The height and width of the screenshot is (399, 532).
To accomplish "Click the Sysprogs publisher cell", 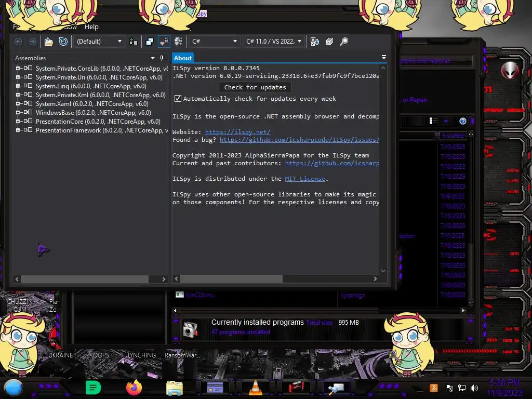I will pos(353,295).
